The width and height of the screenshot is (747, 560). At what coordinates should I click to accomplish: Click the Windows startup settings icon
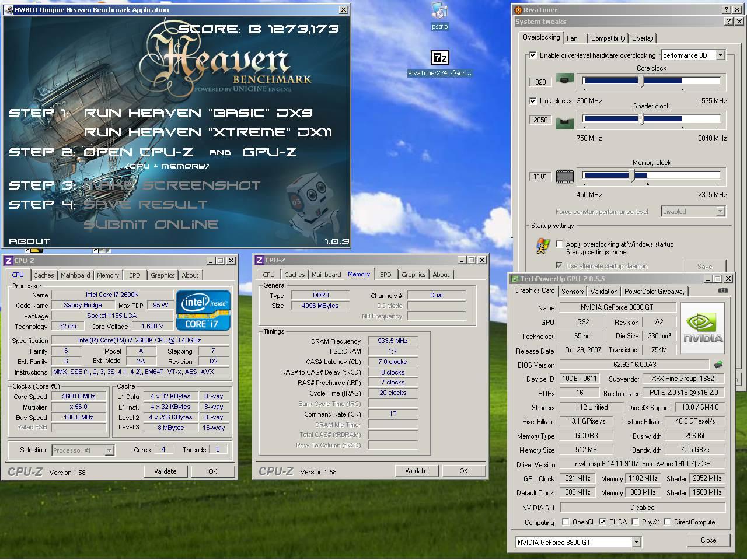coord(543,246)
